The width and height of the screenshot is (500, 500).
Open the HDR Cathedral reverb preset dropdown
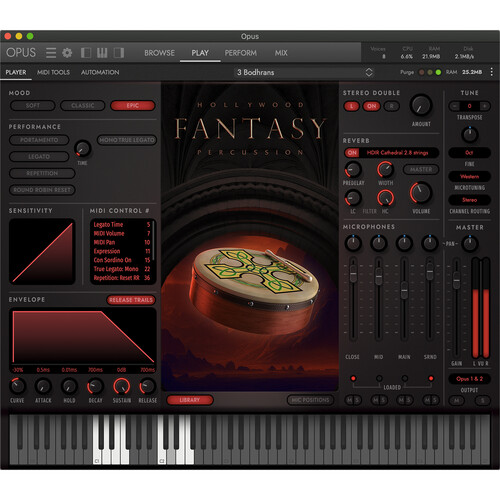[x=398, y=153]
